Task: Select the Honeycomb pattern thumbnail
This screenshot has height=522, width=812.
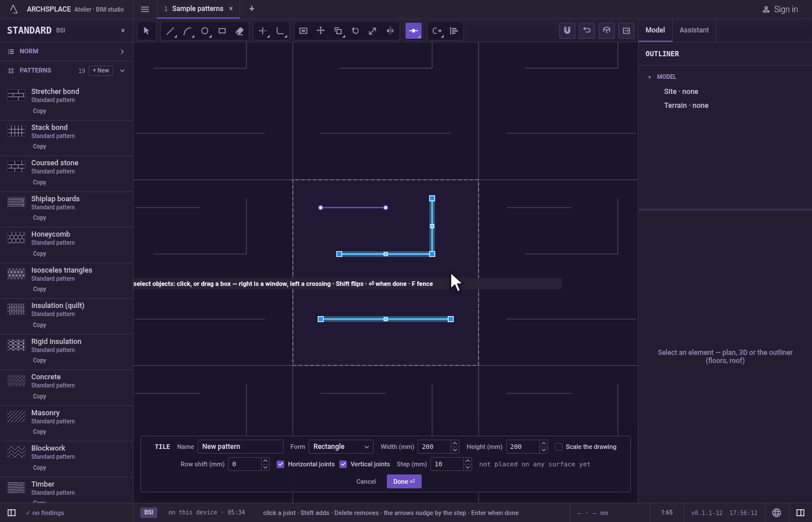Action: [16, 238]
